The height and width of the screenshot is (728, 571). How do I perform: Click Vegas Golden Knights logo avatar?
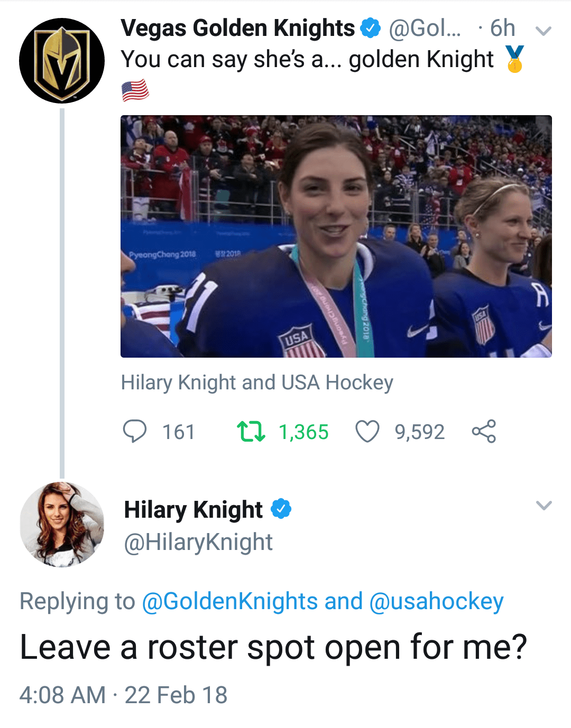62,61
